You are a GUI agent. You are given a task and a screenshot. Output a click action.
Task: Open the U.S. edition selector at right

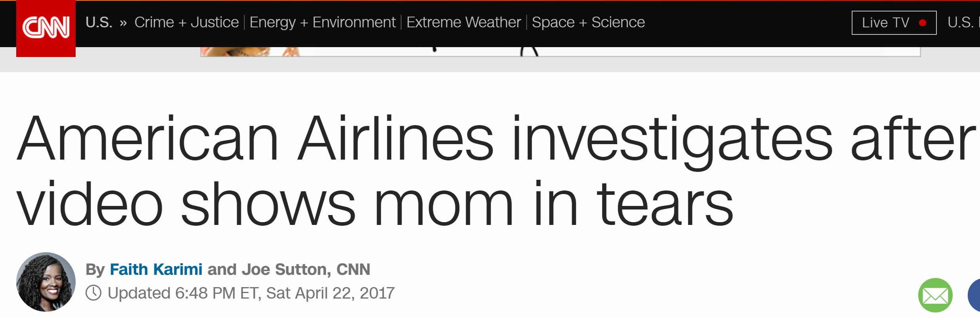point(961,23)
